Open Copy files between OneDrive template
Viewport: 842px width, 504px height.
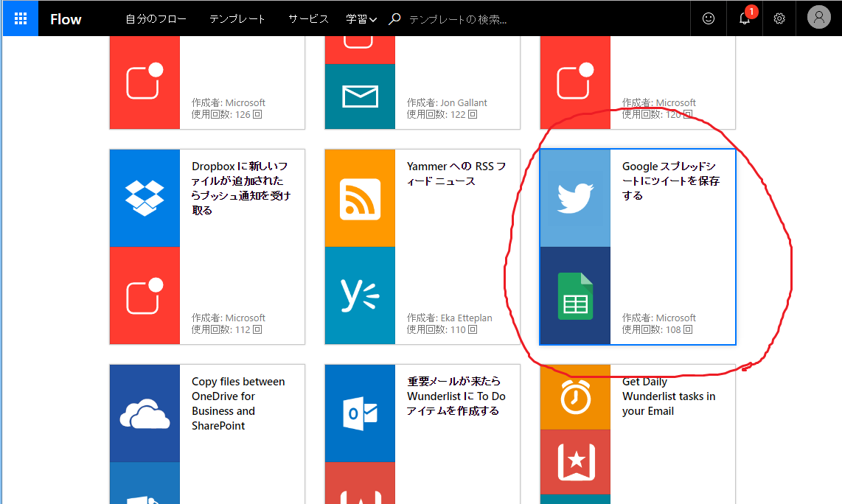pos(238,404)
